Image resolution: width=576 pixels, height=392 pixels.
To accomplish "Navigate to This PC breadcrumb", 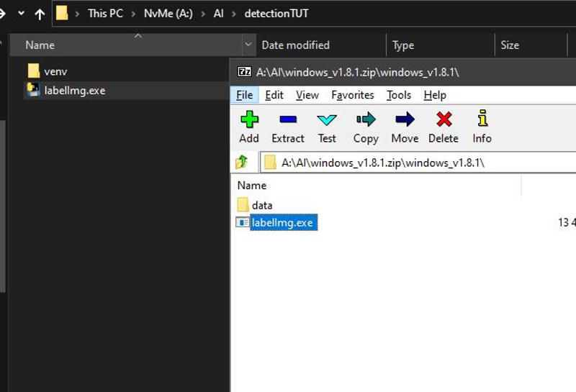I will pyautogui.click(x=105, y=13).
